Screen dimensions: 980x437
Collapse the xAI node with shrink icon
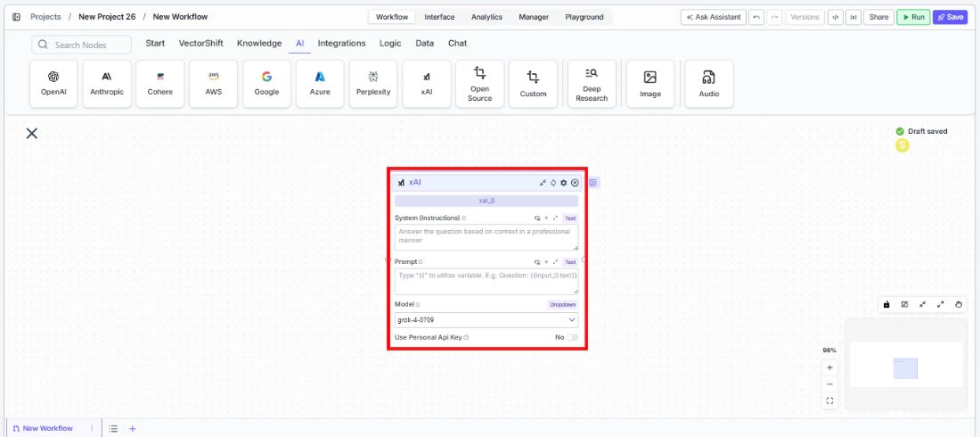(543, 183)
